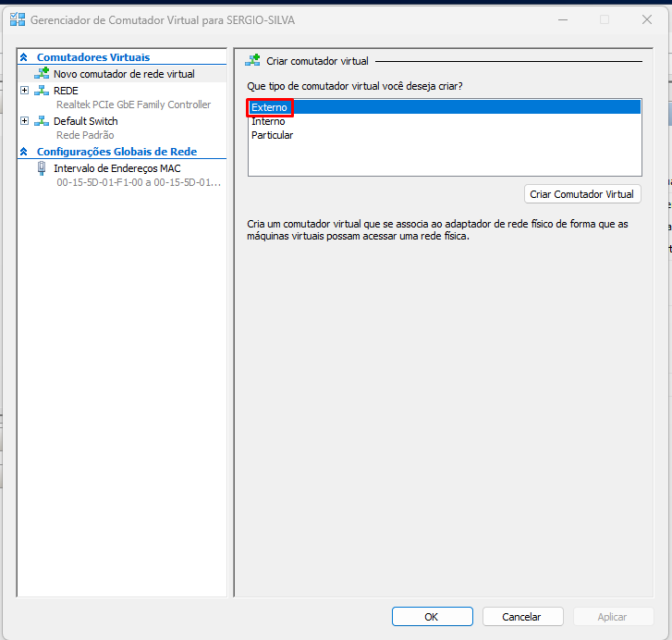Select the Realtek PCIe GbE Family Controller entry
The image size is (672, 640).
tap(133, 105)
